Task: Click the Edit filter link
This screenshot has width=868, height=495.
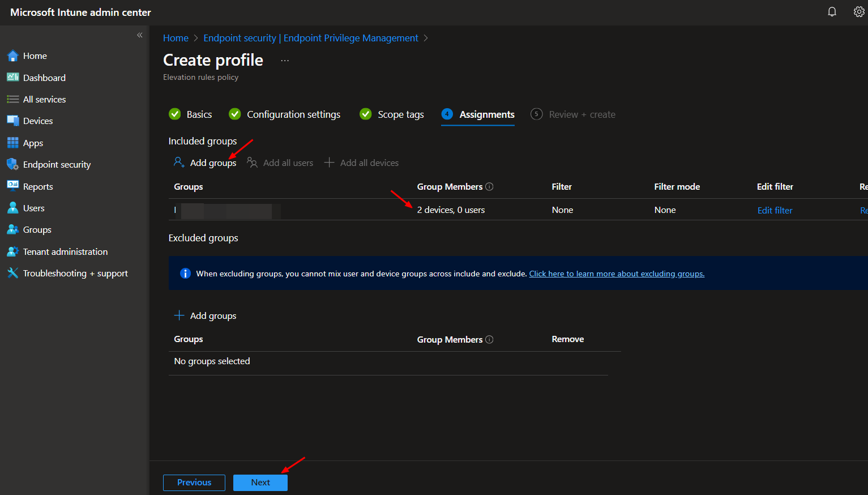Action: point(775,210)
